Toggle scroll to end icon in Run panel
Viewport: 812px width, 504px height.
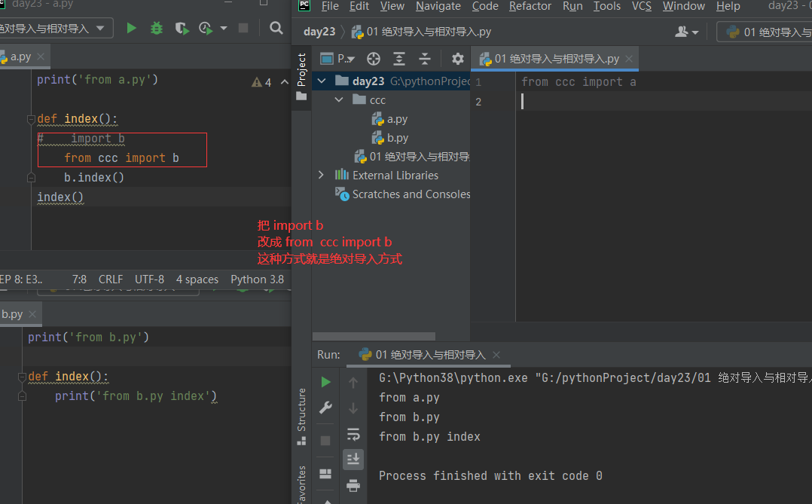click(x=353, y=459)
